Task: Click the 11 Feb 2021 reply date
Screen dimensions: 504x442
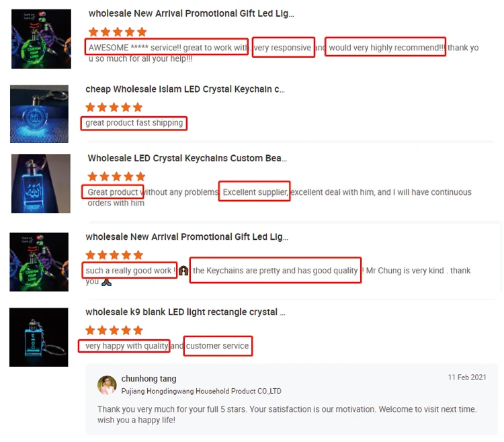Action: coord(467,377)
